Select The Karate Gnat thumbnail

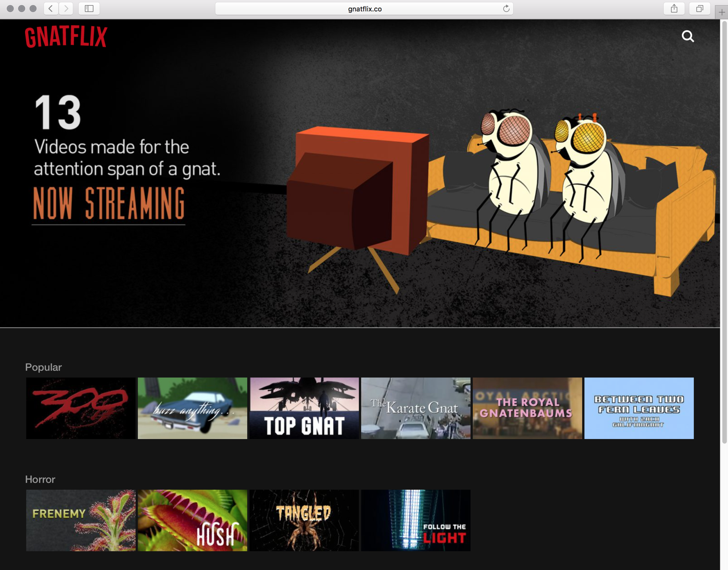(x=416, y=408)
